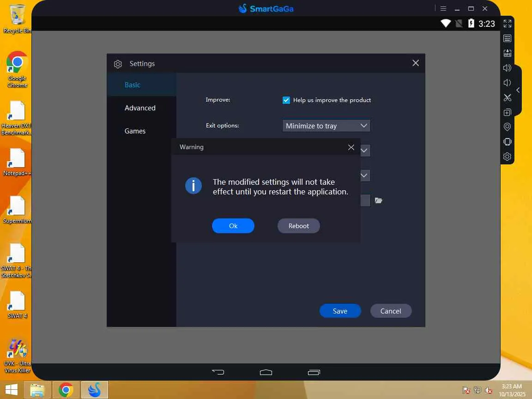Expand the dropdown arrow below Exit options
Viewport: 532px width, 399px height.
pos(364,150)
